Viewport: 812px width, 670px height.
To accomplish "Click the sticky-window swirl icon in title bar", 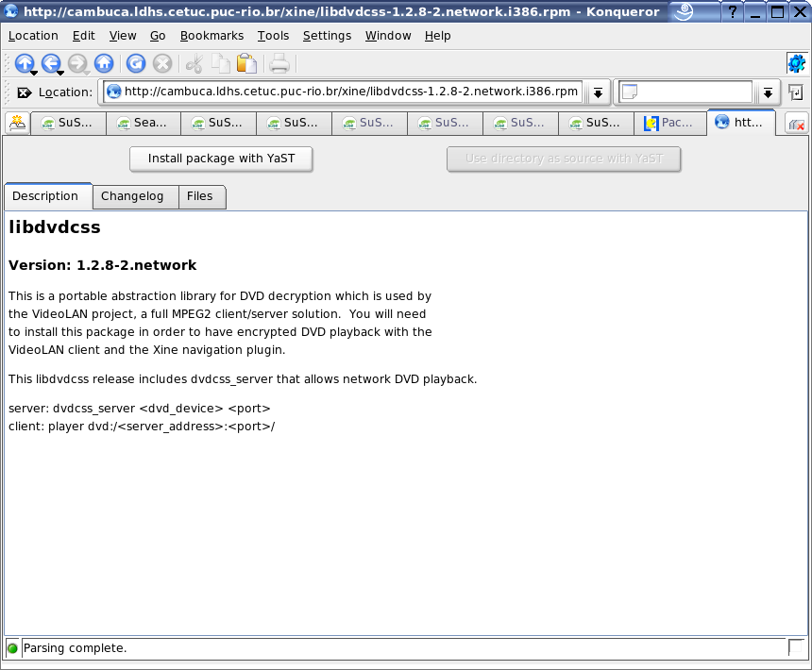I will 685,11.
